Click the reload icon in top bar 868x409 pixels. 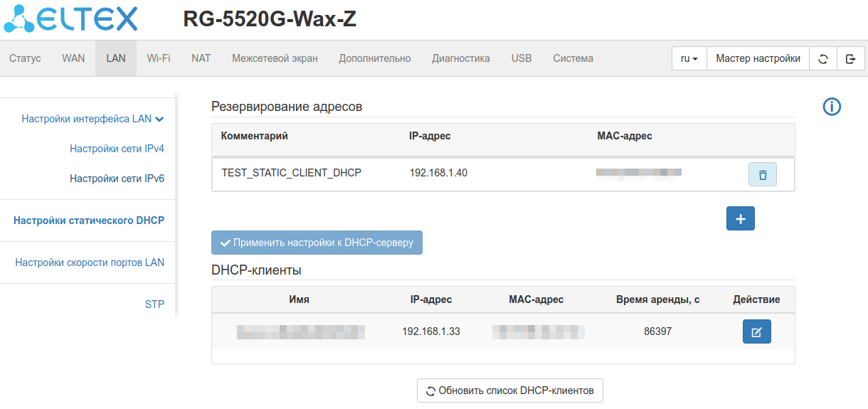pyautogui.click(x=823, y=59)
